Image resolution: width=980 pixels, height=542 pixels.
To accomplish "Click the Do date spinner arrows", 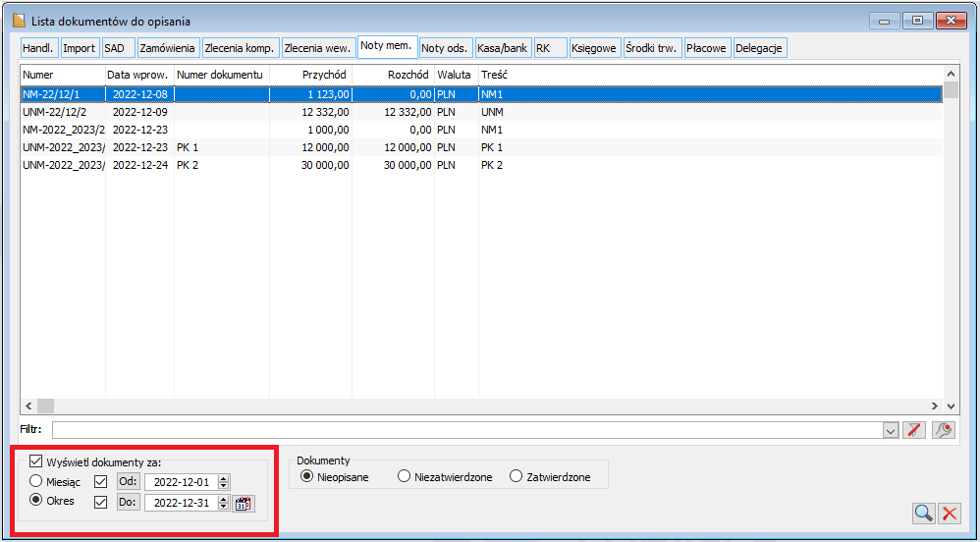I will coord(225,503).
